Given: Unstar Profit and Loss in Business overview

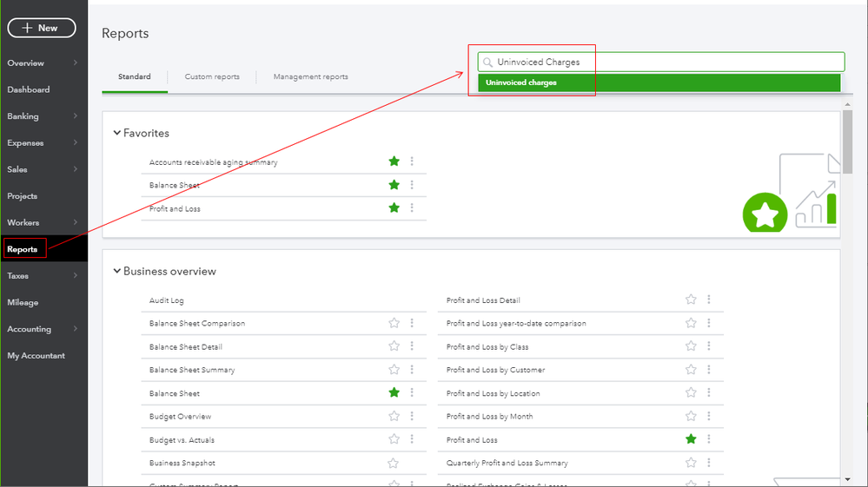Looking at the screenshot, I should 691,439.
